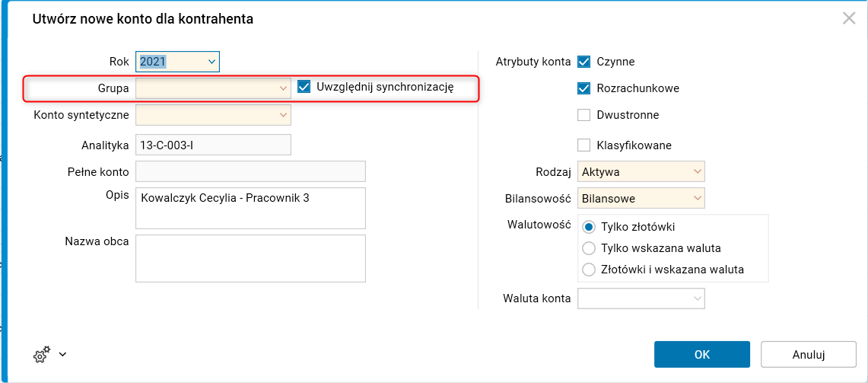Click the Anuluj button
Screen dimensions: 868x383
click(x=808, y=354)
